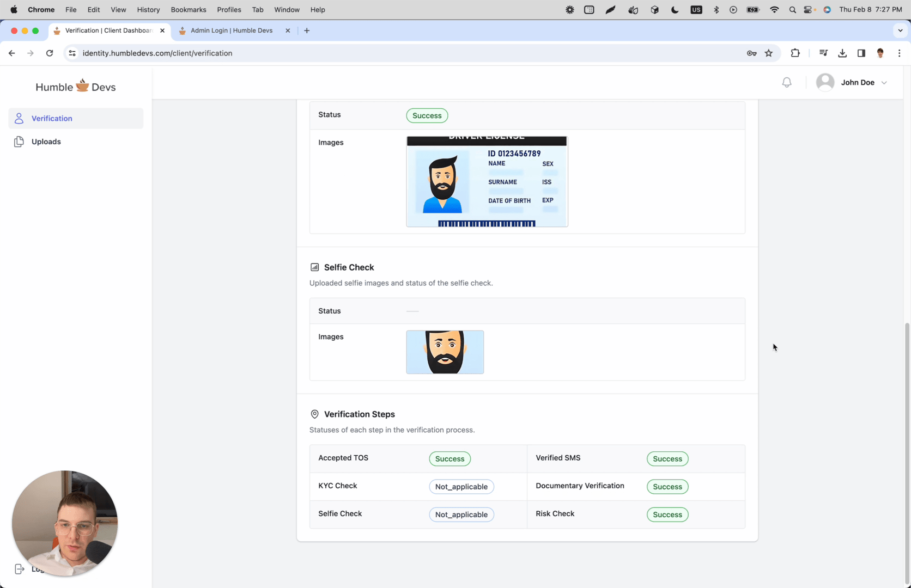
Task: Close the Admin Login tab
Action: click(288, 30)
